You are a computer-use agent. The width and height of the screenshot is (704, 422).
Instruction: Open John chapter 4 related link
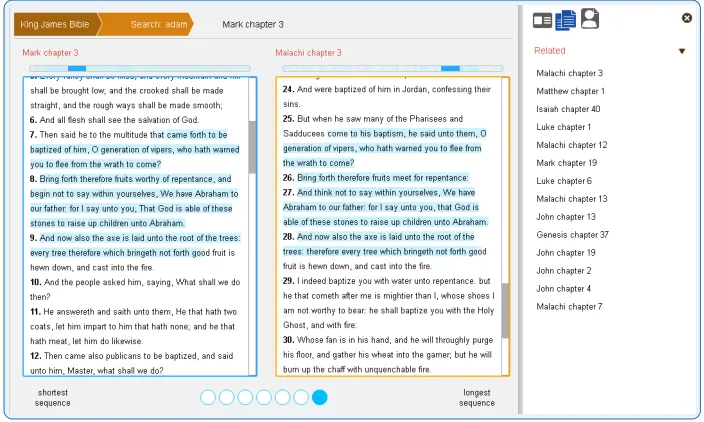pyautogui.click(x=563, y=289)
